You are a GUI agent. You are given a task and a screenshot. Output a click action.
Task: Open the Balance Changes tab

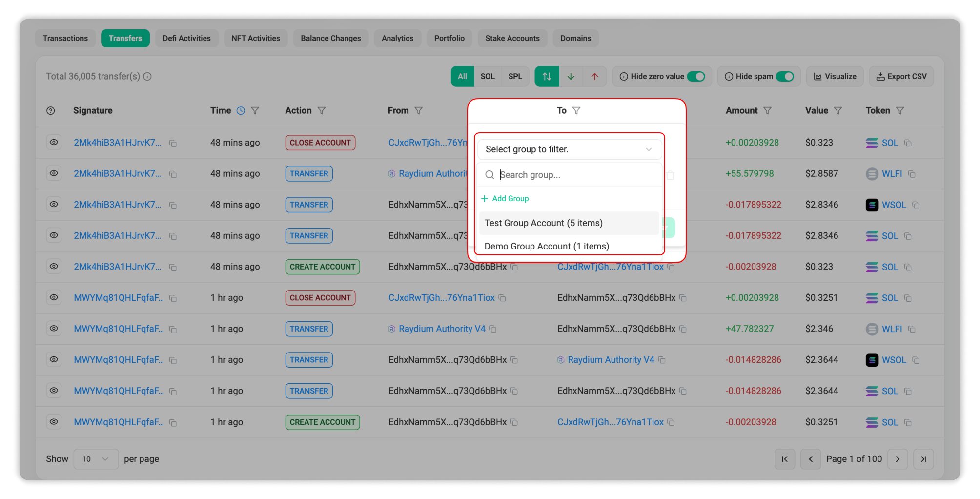tap(330, 38)
